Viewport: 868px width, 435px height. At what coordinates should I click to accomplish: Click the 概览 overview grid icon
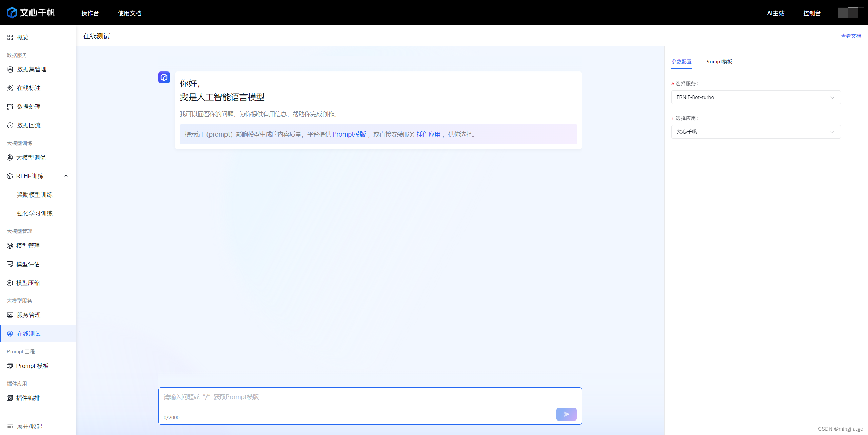point(10,37)
